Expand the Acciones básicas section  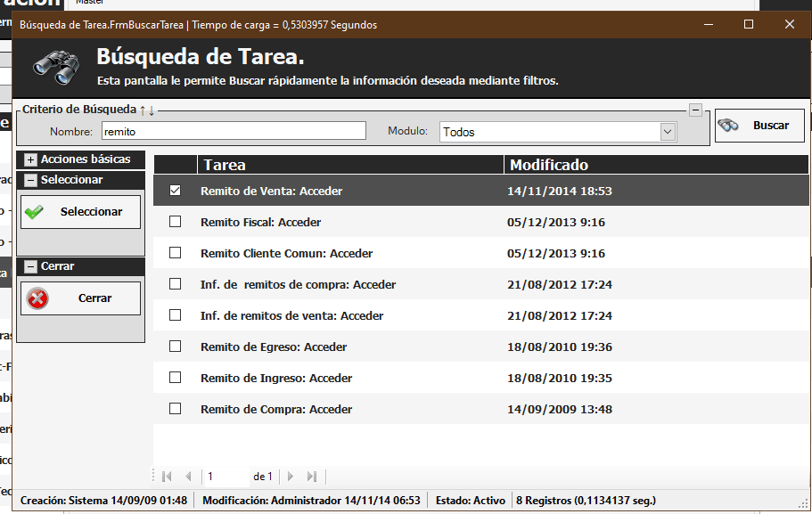point(31,159)
